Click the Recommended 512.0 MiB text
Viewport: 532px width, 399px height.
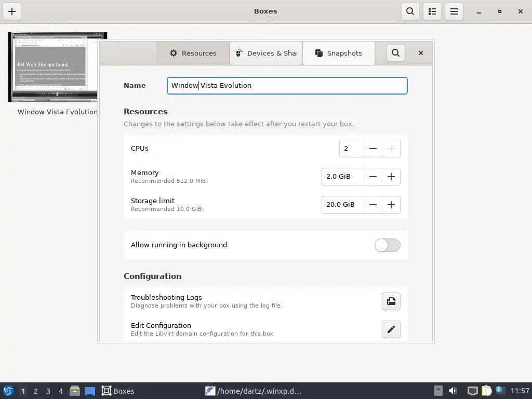pyautogui.click(x=169, y=181)
